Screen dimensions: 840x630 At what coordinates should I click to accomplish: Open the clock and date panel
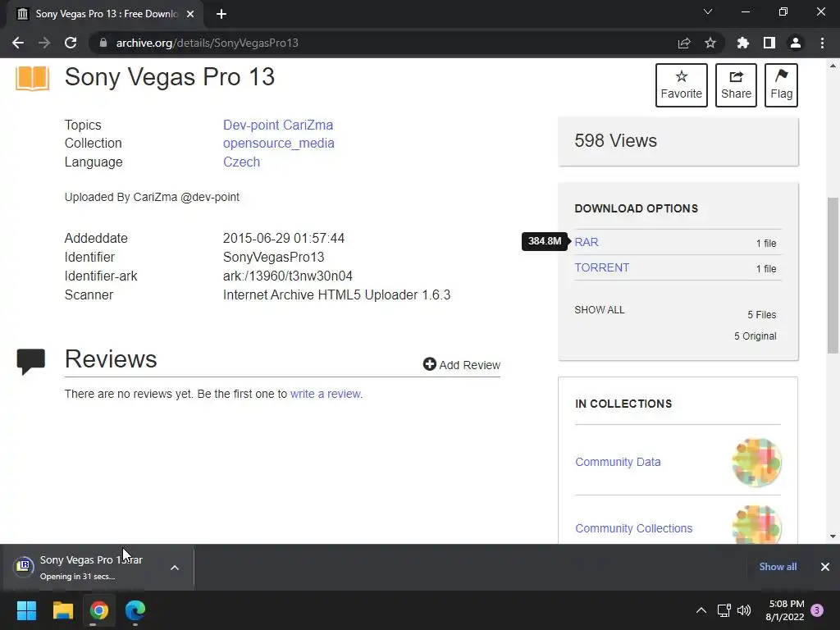[x=785, y=610]
